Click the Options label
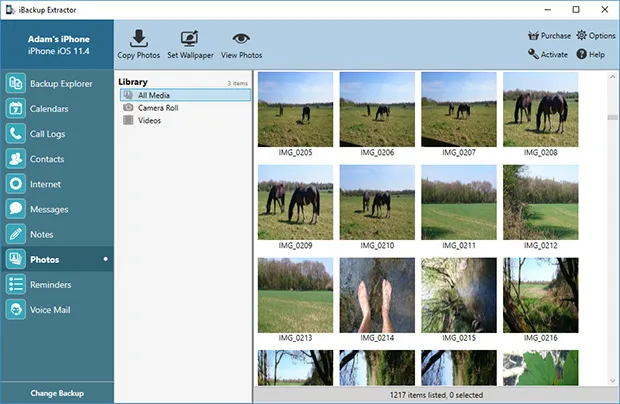620x404 pixels. point(602,36)
